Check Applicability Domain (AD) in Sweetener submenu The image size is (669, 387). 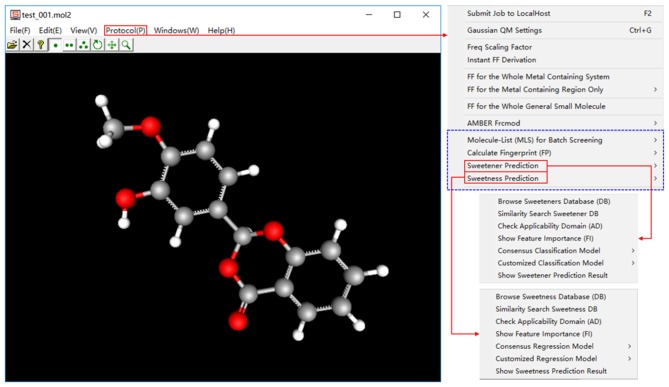coord(550,226)
